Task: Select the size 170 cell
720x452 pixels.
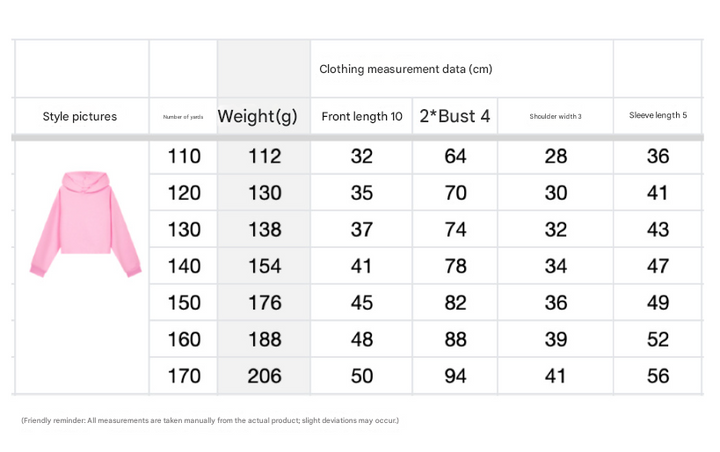Action: point(184,377)
